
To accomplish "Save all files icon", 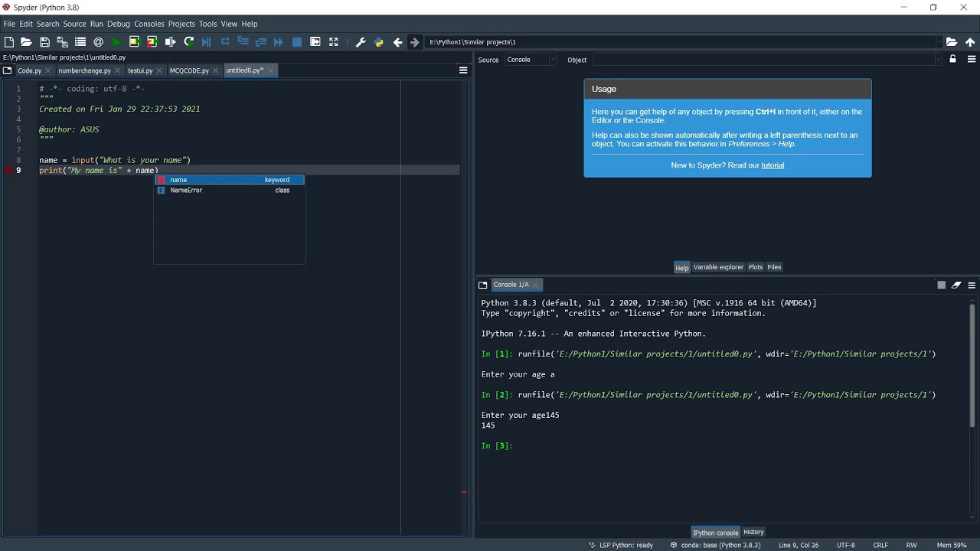I will coord(63,42).
